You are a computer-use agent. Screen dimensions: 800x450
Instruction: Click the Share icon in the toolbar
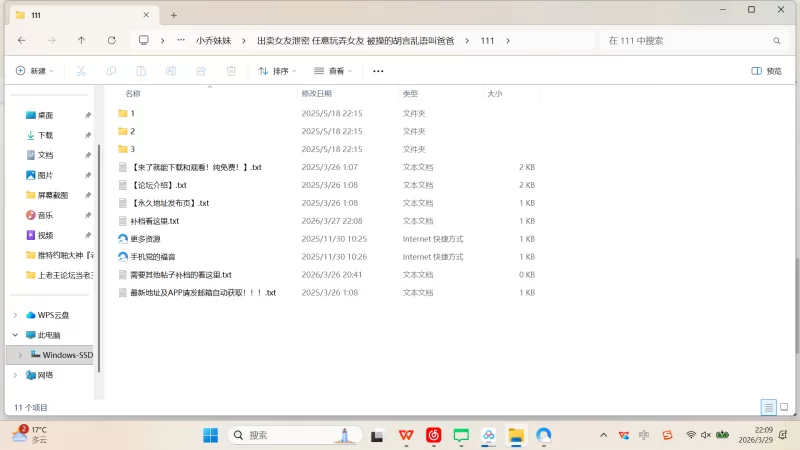pyautogui.click(x=201, y=71)
